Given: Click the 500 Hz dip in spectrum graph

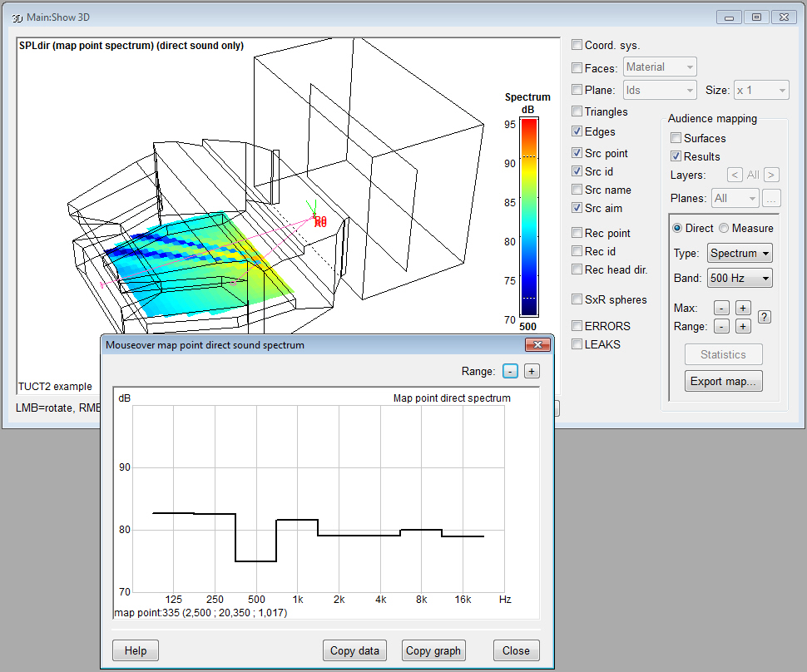Looking at the screenshot, I should (x=255, y=561).
